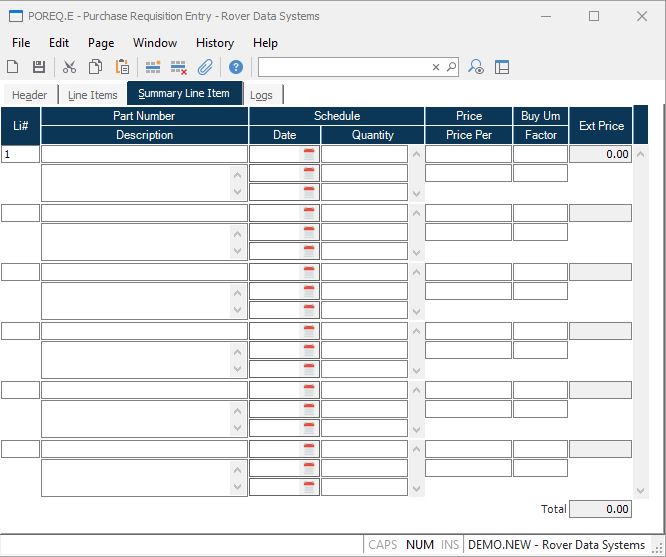
Task: Click the Delete row toolbar icon
Action: 179,67
